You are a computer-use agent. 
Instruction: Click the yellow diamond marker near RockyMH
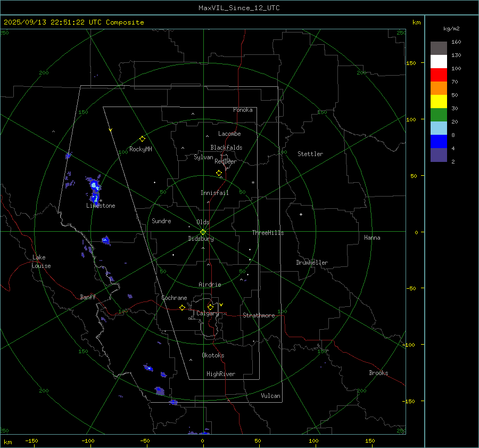tap(142, 139)
